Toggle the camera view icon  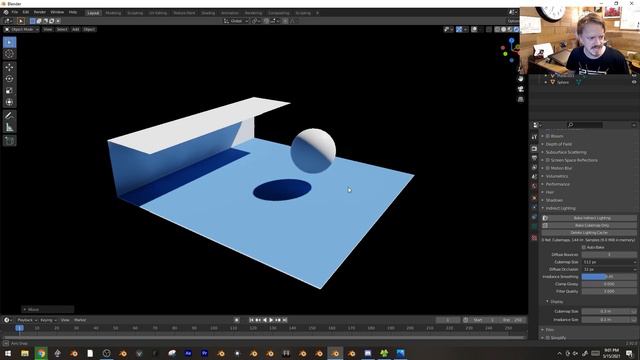point(520,89)
